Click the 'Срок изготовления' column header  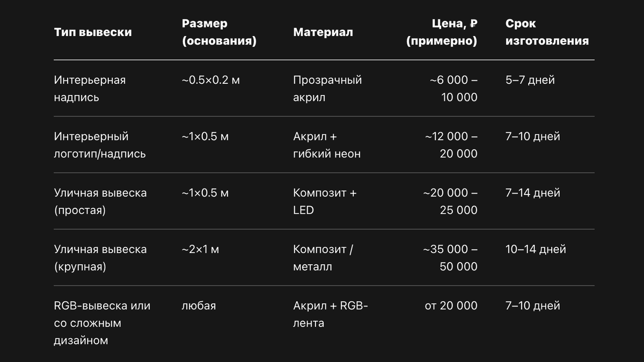click(547, 32)
